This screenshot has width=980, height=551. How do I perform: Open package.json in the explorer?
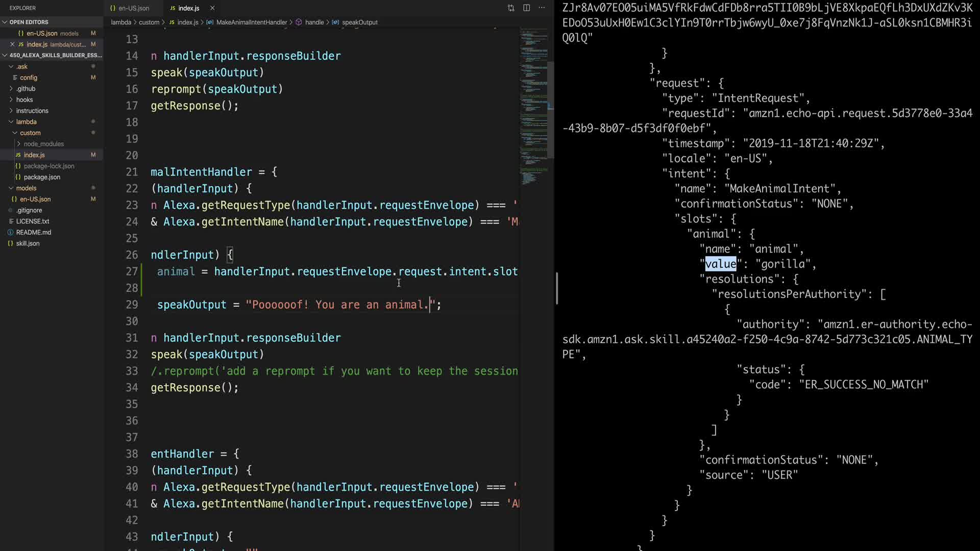tap(42, 177)
